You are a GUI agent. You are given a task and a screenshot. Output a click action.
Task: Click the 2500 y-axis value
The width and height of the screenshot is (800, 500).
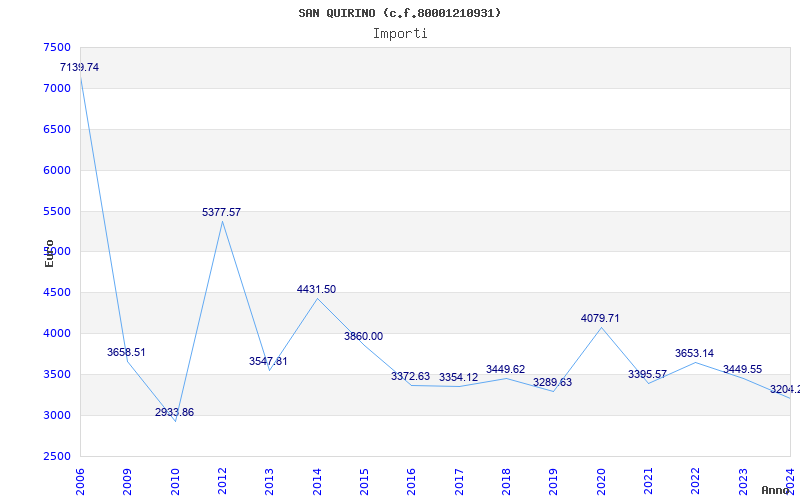[57, 456]
